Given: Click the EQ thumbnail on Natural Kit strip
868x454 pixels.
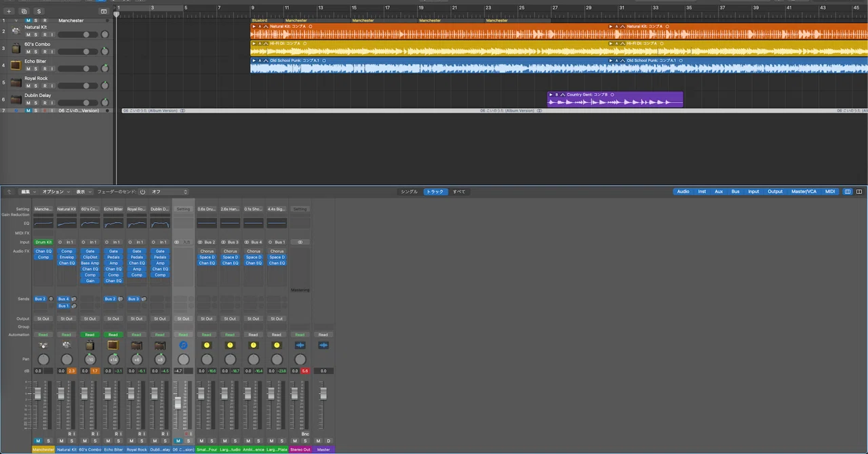Looking at the screenshot, I should (66, 223).
